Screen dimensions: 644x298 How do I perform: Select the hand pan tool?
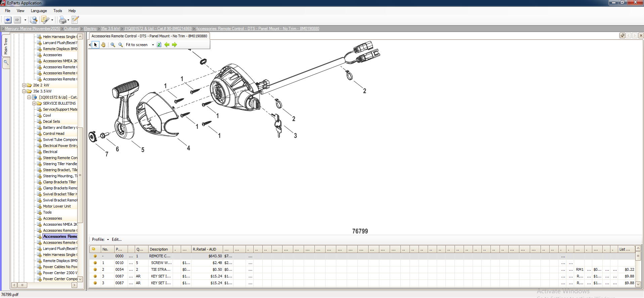[x=103, y=45]
